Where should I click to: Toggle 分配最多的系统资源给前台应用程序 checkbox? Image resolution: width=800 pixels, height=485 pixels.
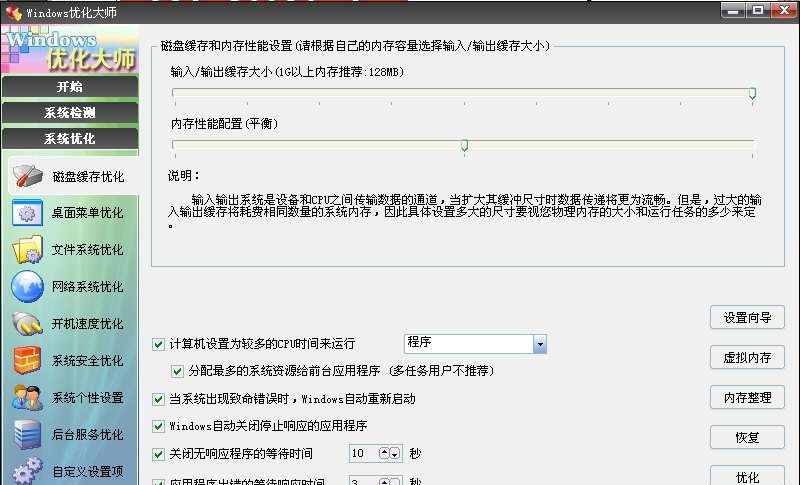tap(177, 371)
